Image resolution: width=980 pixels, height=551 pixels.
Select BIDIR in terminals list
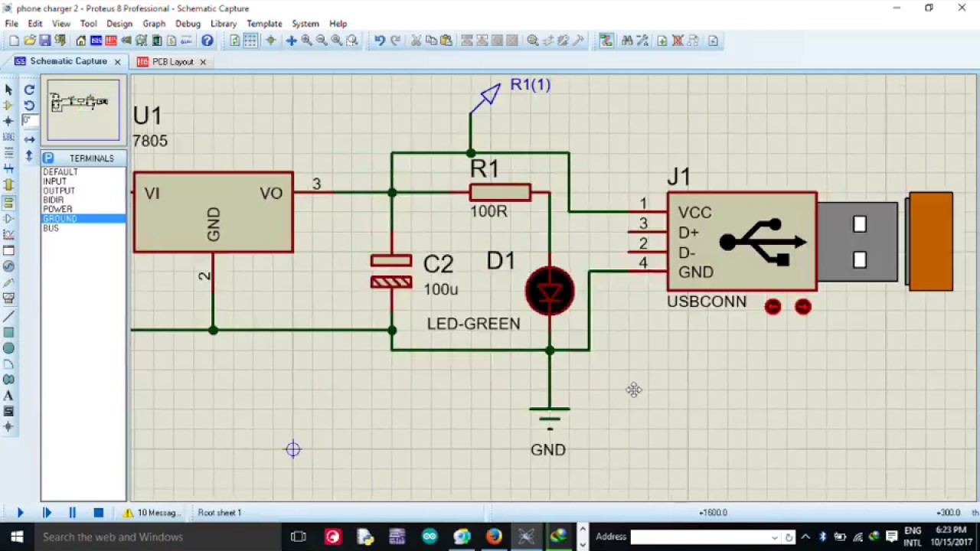54,200
